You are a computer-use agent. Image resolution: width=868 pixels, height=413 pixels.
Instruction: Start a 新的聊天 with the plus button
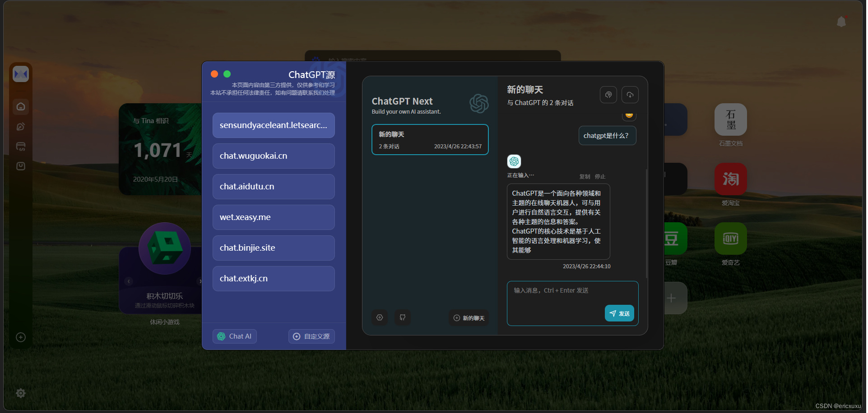point(469,318)
